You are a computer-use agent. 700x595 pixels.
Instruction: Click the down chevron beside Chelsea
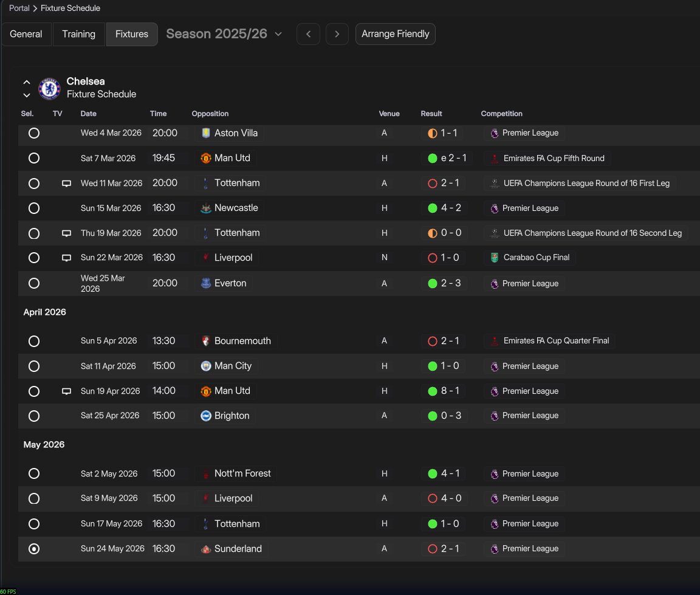coord(27,95)
